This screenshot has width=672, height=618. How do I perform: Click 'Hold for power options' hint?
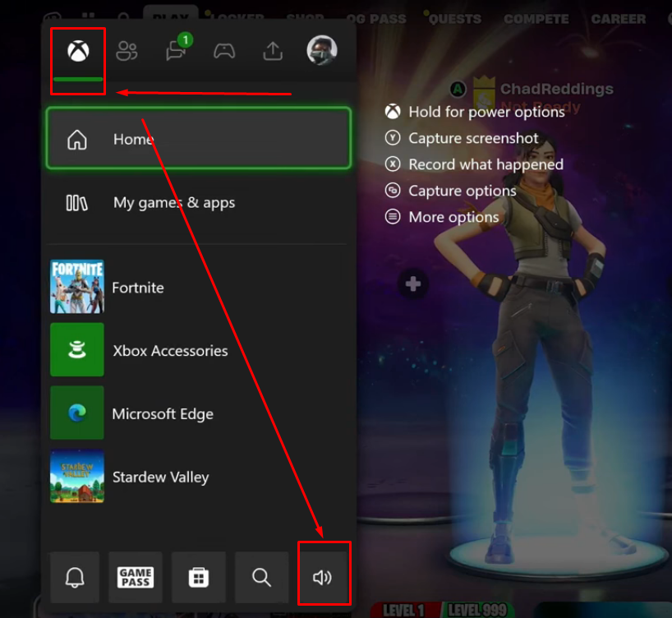486,112
